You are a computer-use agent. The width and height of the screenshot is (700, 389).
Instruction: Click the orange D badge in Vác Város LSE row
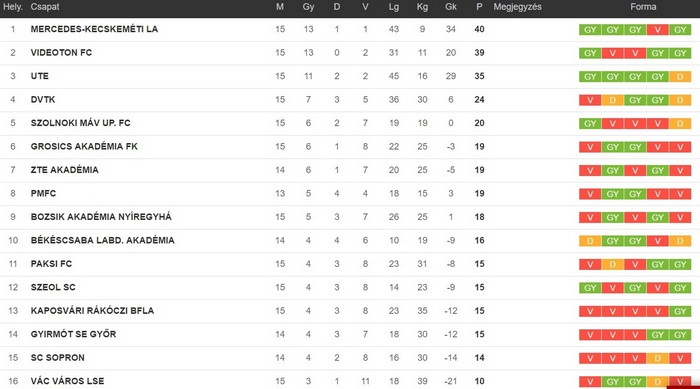pyautogui.click(x=657, y=382)
